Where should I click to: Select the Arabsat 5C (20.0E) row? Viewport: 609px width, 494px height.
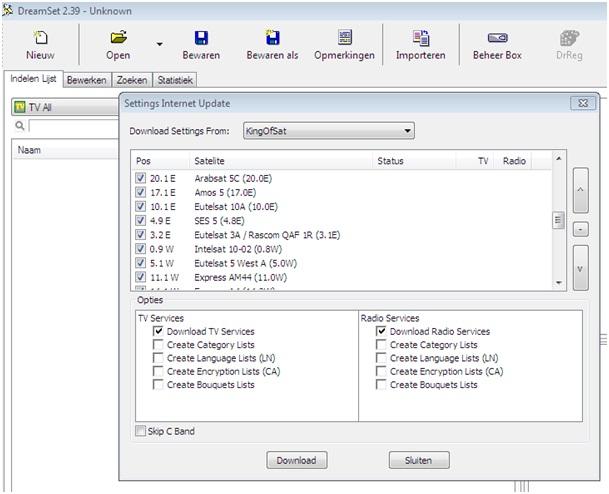point(342,178)
